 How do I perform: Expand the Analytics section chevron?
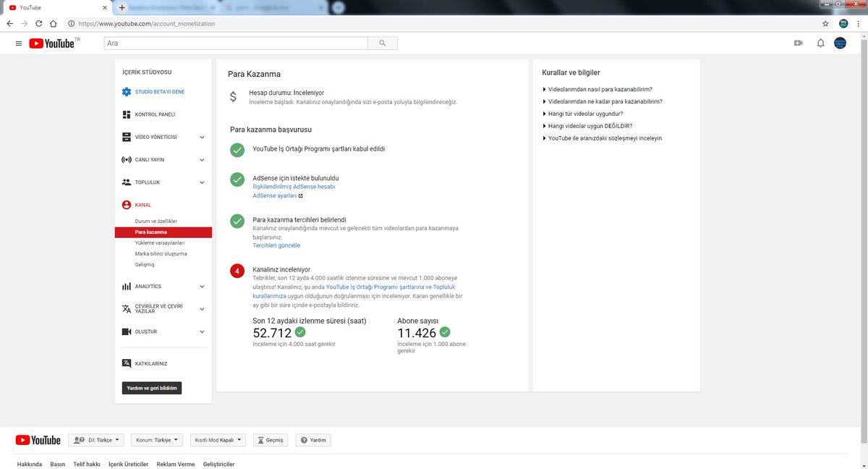pyautogui.click(x=202, y=287)
